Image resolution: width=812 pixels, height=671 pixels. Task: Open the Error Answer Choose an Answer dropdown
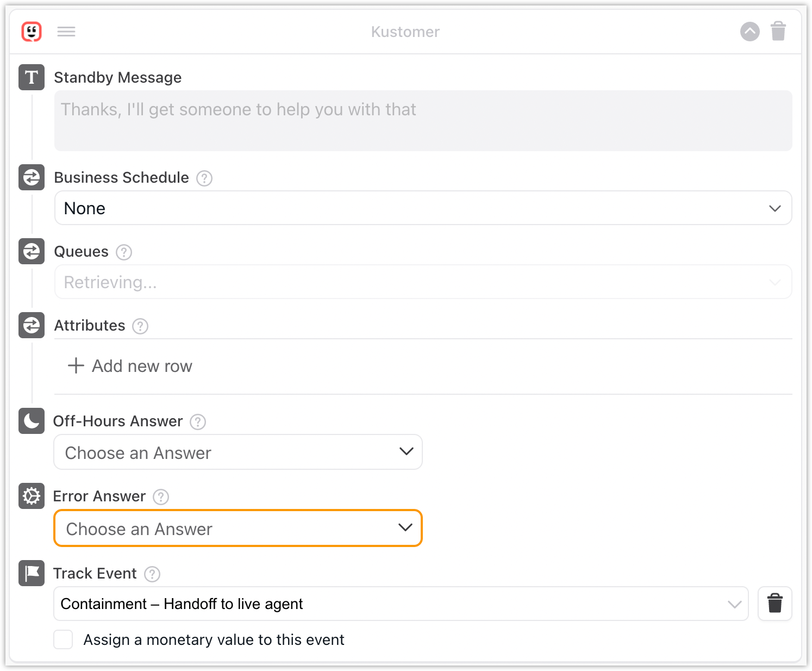tap(238, 528)
